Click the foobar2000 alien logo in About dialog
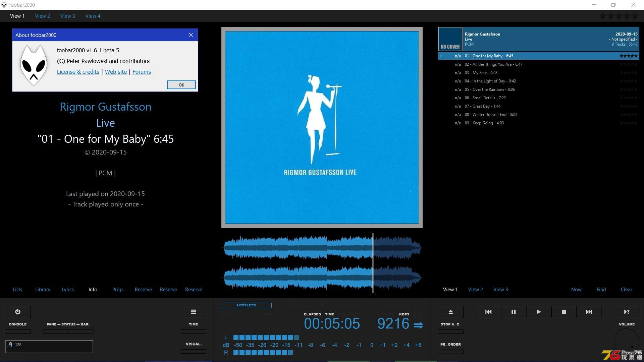The image size is (644, 362). click(x=34, y=66)
